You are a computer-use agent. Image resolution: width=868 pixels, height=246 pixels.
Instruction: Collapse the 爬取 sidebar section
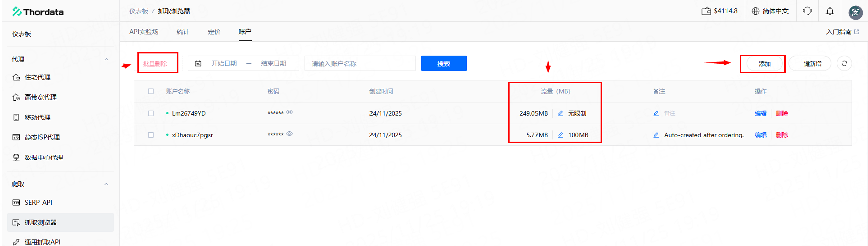click(x=106, y=184)
